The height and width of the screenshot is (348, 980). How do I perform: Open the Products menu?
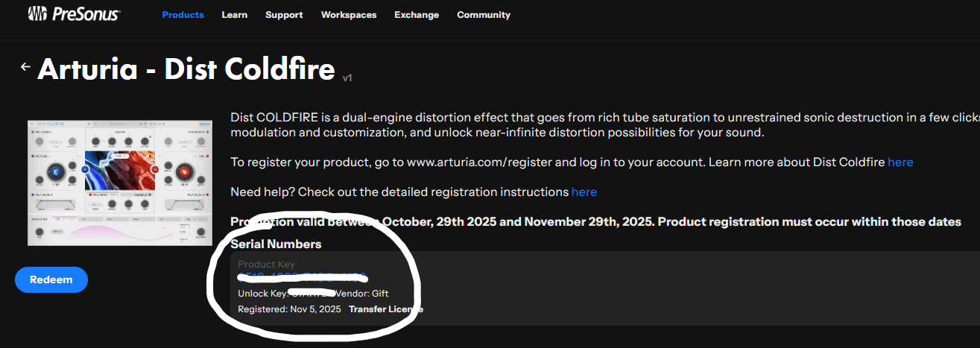pos(183,15)
